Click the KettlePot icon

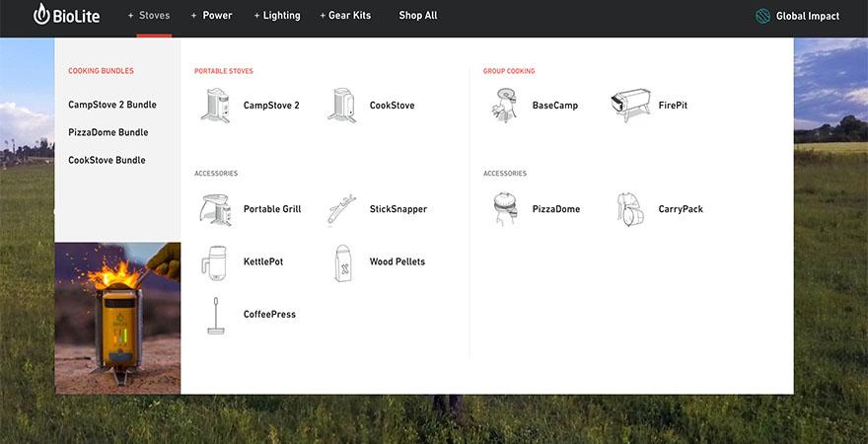coord(214,262)
